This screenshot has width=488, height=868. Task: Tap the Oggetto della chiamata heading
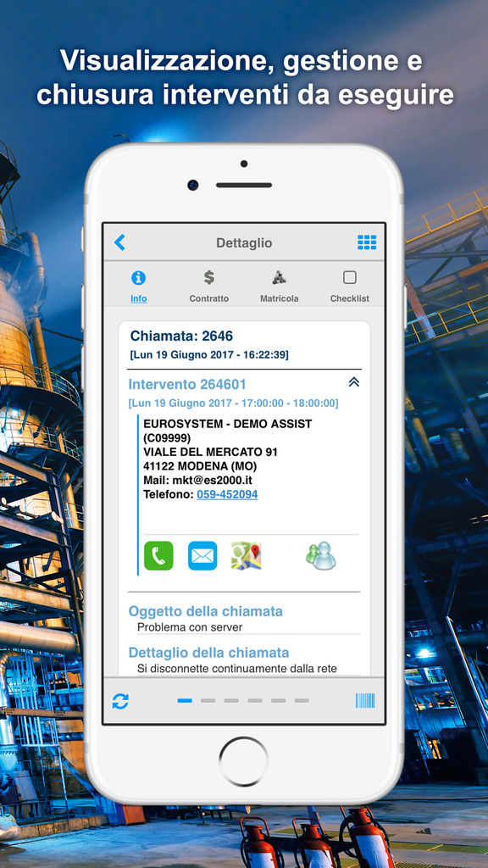[206, 611]
